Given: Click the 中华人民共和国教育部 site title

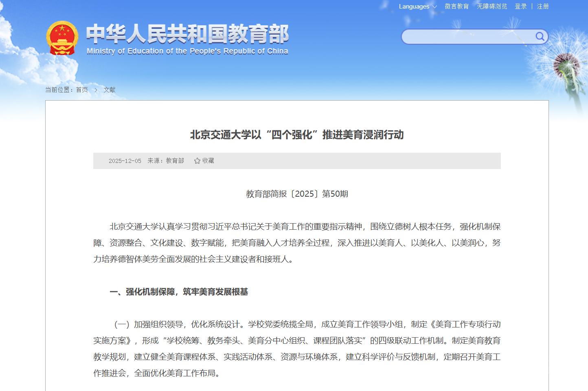Looking at the screenshot, I should click(187, 34).
